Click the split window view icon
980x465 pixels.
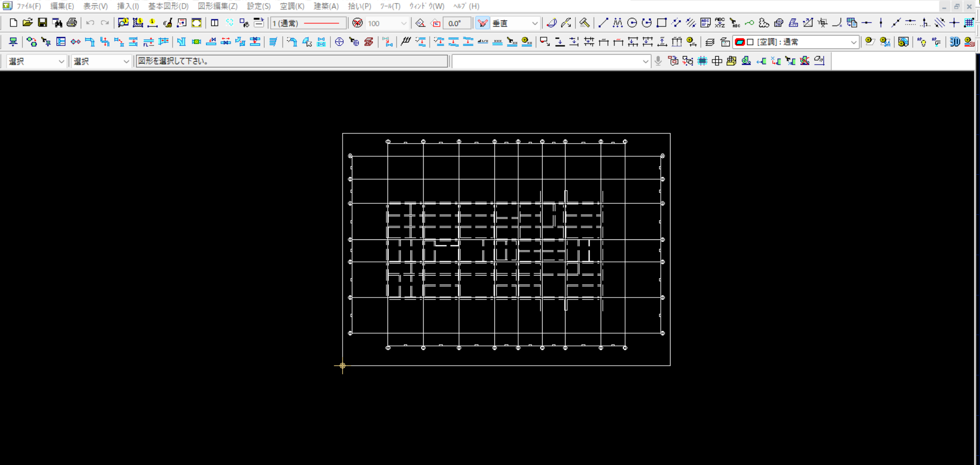215,23
